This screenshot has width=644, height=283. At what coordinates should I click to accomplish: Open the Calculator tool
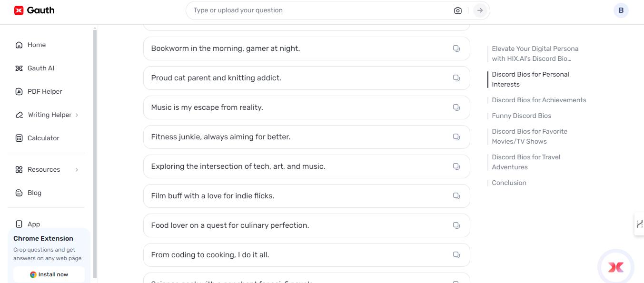point(43,138)
